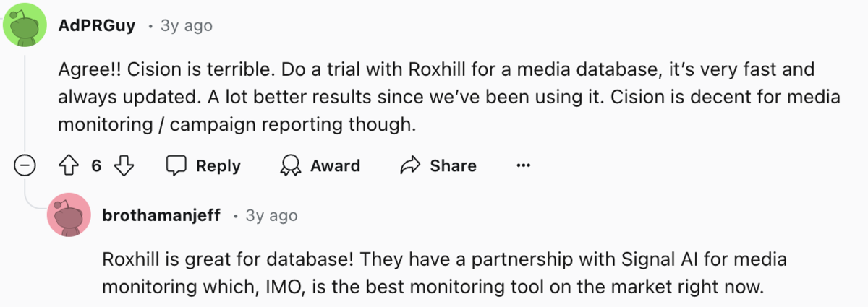
Task: Click the timestamp beside AdPRGuy
Action: [x=186, y=25]
